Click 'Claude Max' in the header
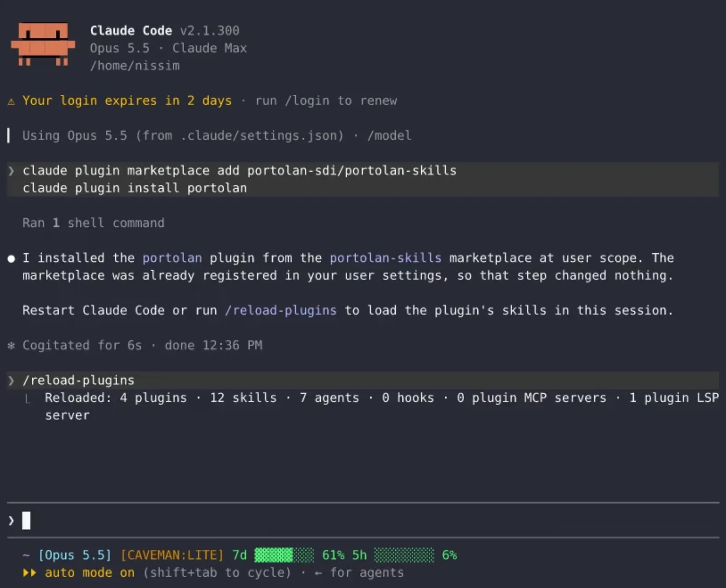Viewport: 726px width, 588px height. [210, 48]
